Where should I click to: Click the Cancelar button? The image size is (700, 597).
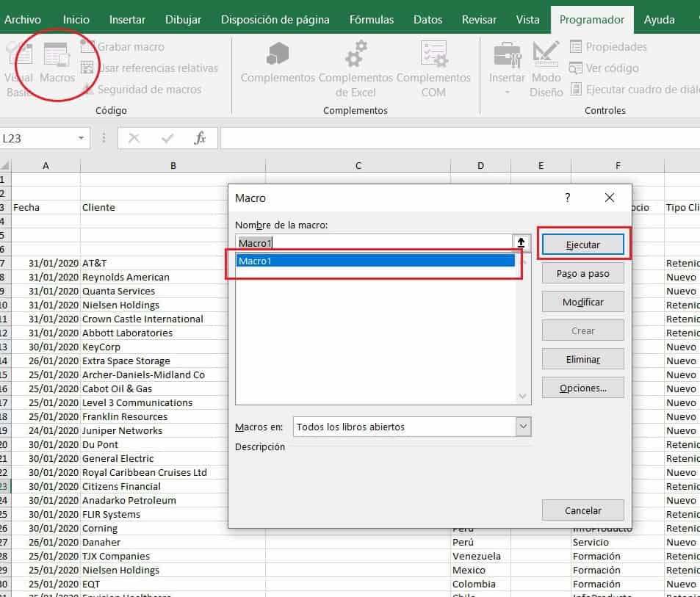(x=582, y=510)
